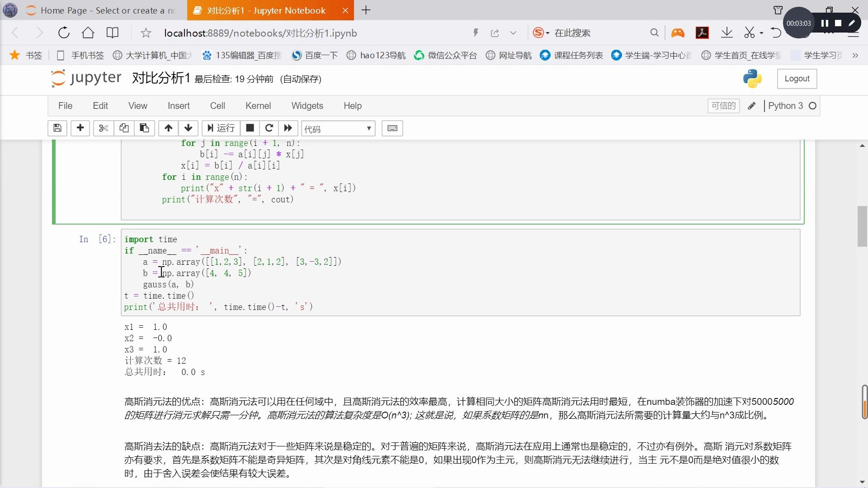The width and height of the screenshot is (868, 488).
Task: Open the Kernel menu
Action: pos(258,105)
